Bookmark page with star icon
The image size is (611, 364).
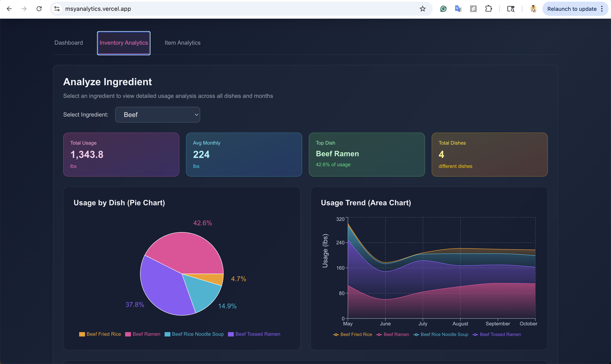tap(422, 9)
